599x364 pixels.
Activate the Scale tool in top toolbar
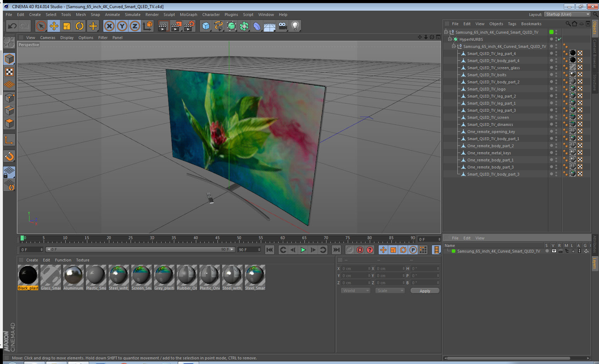click(67, 26)
